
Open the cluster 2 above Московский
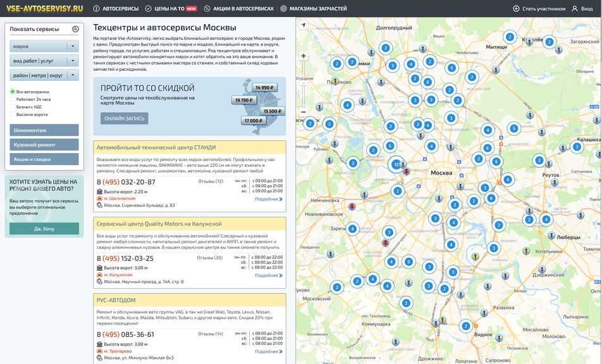337,288
